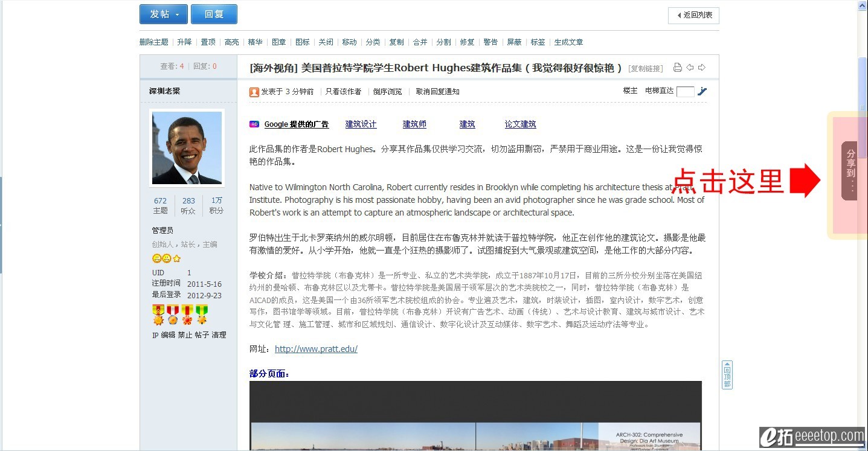The image size is (868, 451).
Task: Click 复制链接 next to title
Action: 646,69
